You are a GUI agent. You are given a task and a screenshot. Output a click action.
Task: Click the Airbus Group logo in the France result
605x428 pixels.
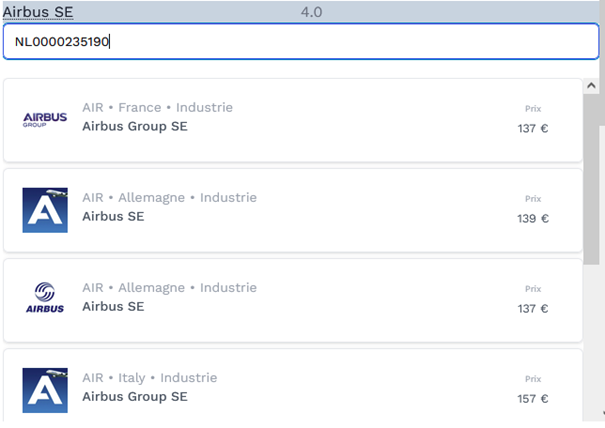click(44, 119)
